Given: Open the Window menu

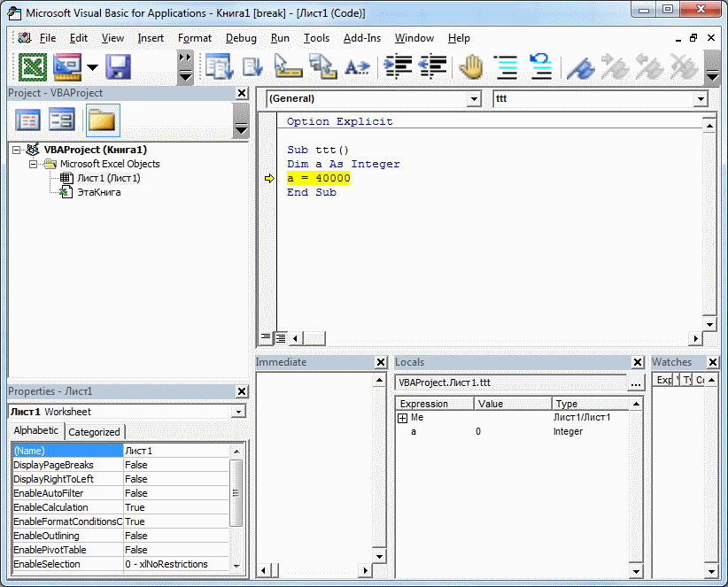Looking at the screenshot, I should click(414, 38).
